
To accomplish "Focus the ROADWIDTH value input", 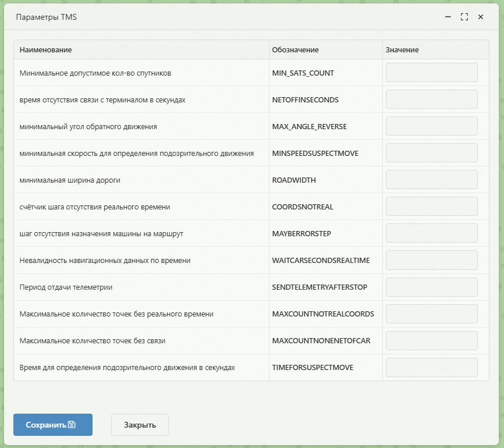I will 431,180.
